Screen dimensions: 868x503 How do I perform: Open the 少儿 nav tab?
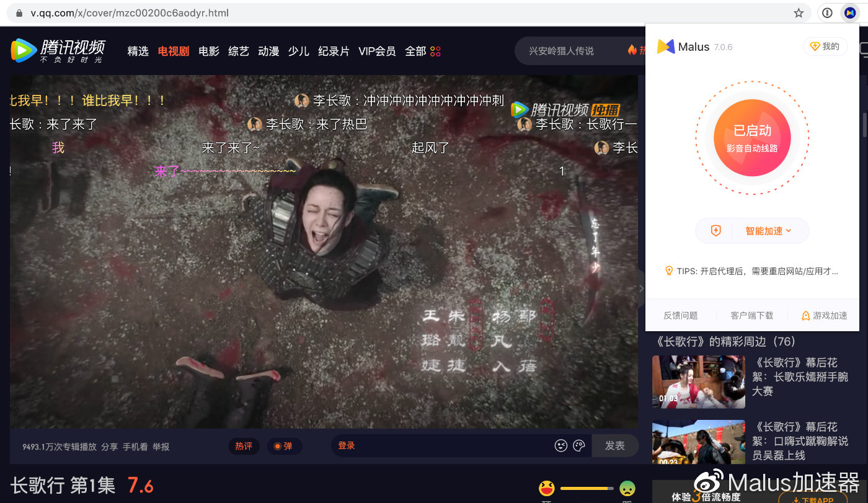tap(299, 51)
